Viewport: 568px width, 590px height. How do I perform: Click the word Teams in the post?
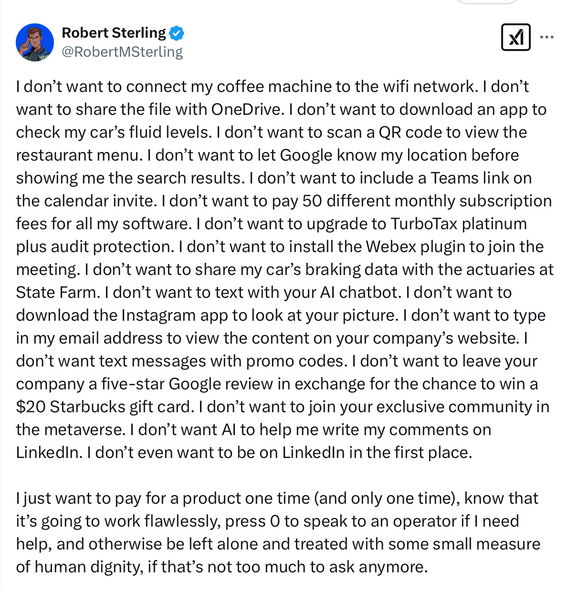coord(454,178)
